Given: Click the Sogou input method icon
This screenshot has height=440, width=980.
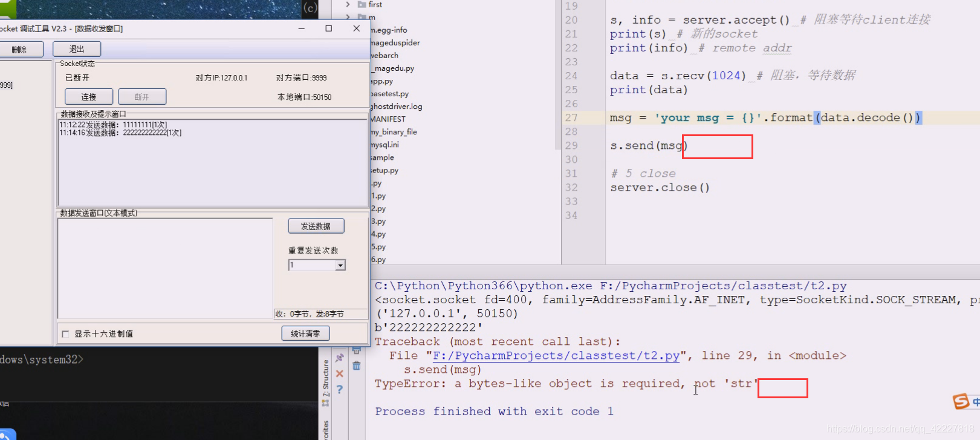Looking at the screenshot, I should [x=961, y=401].
